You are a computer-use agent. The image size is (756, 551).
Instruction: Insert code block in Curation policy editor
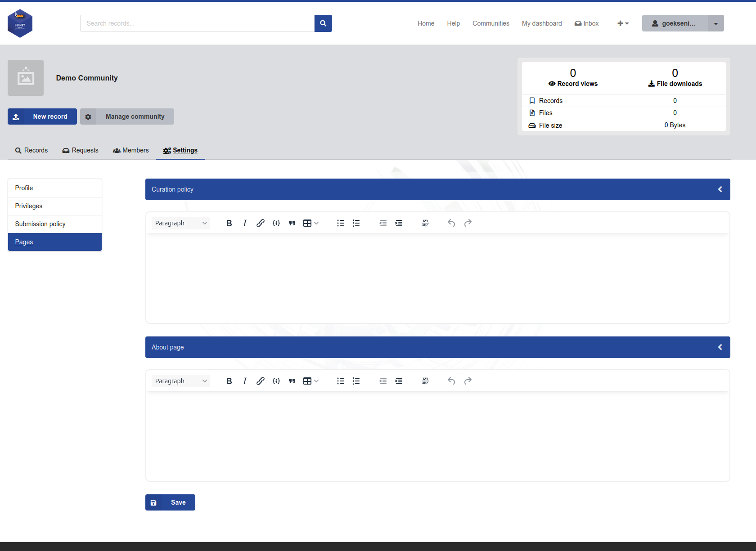coord(276,223)
